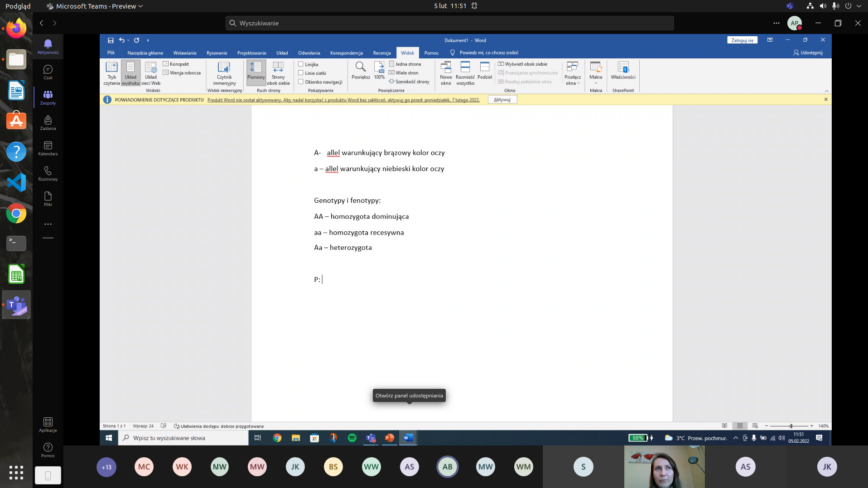Select Jedna strona zoom option
Screen dimensions: 868x488
coord(405,64)
